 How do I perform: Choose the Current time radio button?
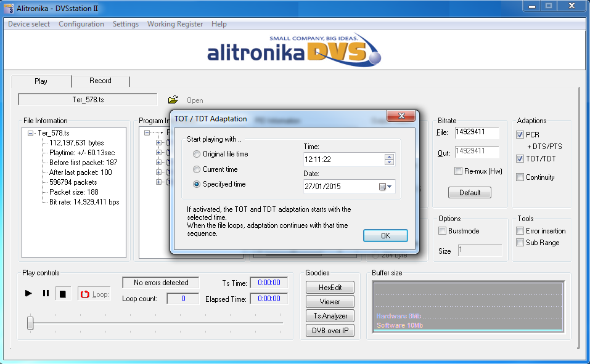click(x=197, y=169)
